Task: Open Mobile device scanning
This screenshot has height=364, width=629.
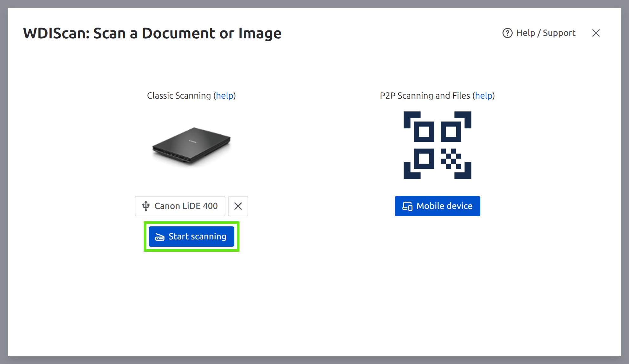Action: [438, 206]
